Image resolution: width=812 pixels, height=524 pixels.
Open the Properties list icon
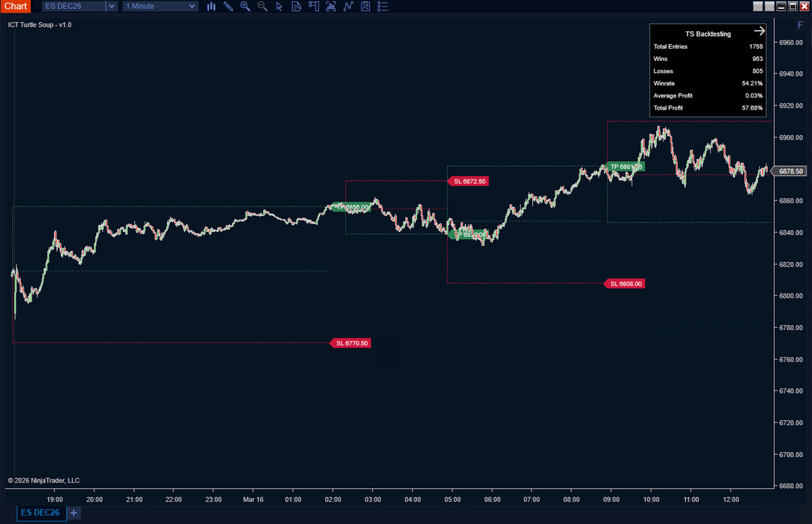click(382, 6)
